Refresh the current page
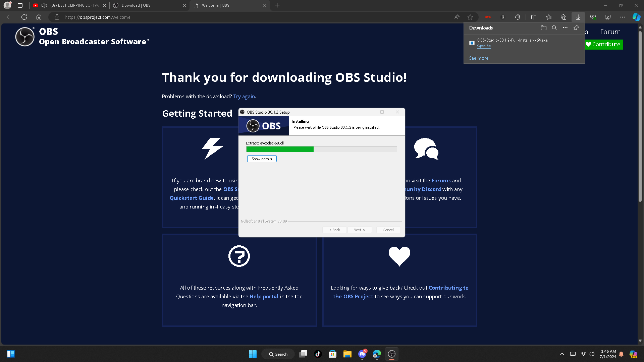Image resolution: width=644 pixels, height=362 pixels. pyautogui.click(x=24, y=17)
